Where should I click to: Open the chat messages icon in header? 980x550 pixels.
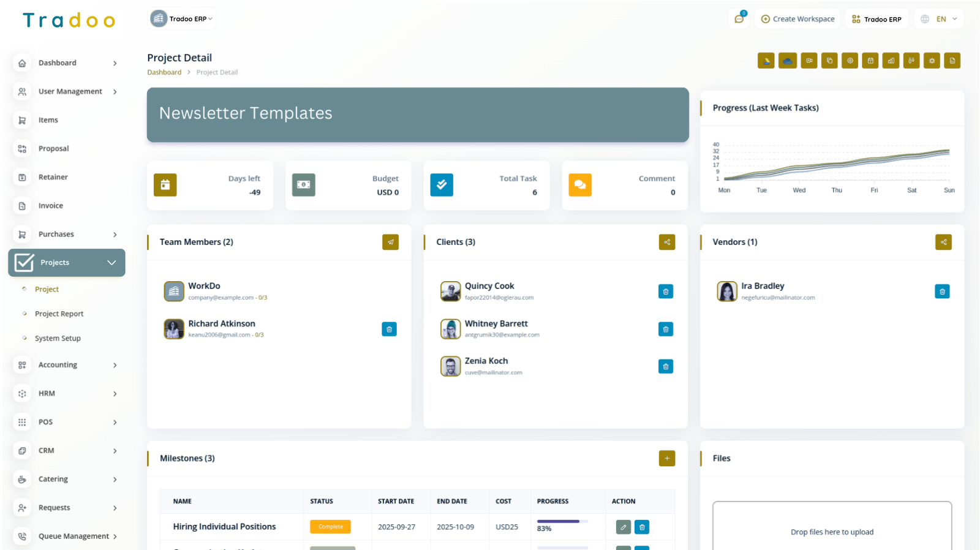tap(739, 19)
